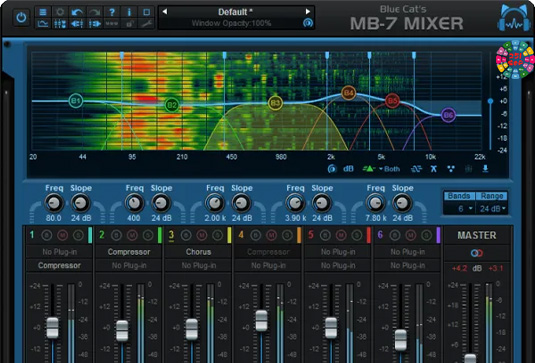Select previous preset with left arrow

(165, 12)
